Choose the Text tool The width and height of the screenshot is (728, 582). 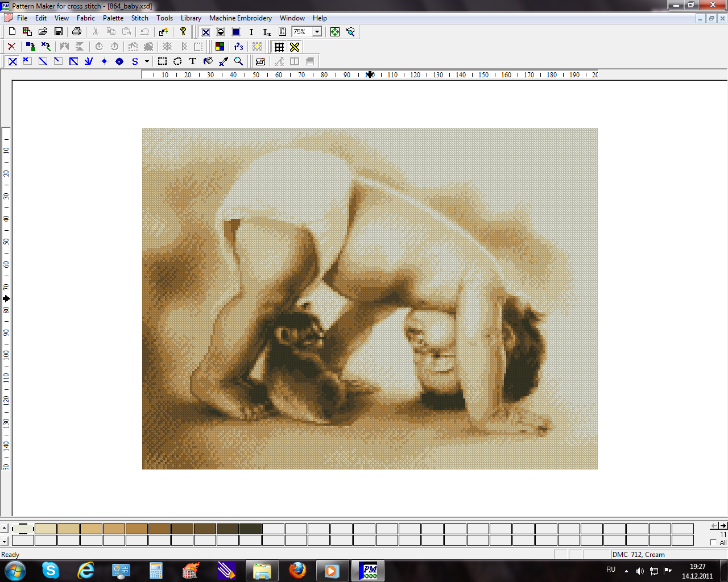click(x=193, y=61)
